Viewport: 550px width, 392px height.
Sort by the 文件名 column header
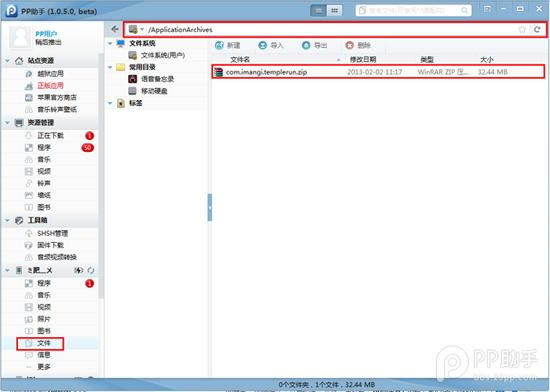point(240,60)
